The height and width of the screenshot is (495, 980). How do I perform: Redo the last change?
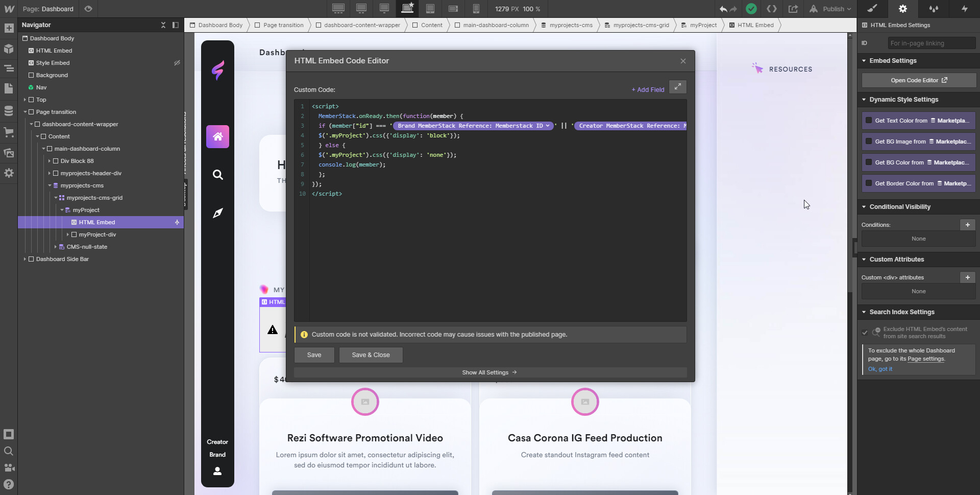point(733,9)
